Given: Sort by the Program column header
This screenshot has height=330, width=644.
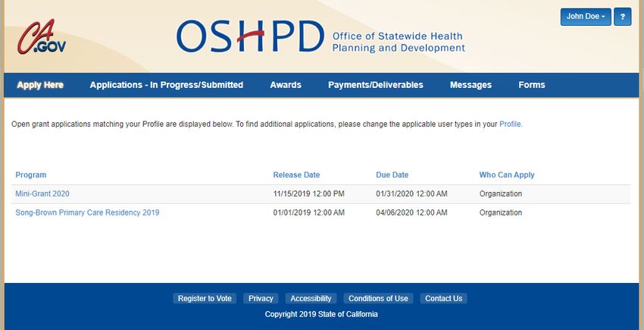Looking at the screenshot, I should [x=31, y=175].
